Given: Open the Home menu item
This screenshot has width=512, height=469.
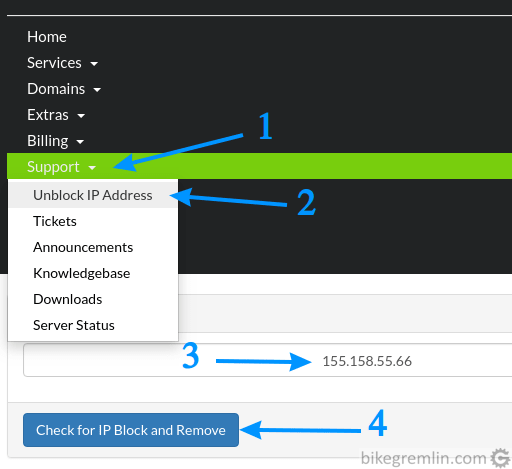Looking at the screenshot, I should (47, 37).
